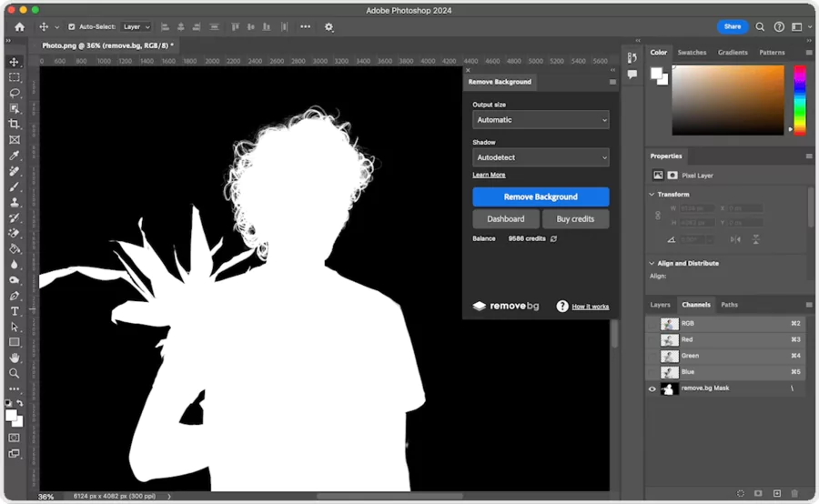The height and width of the screenshot is (504, 819).
Task: Click the Share button
Action: [x=732, y=27]
